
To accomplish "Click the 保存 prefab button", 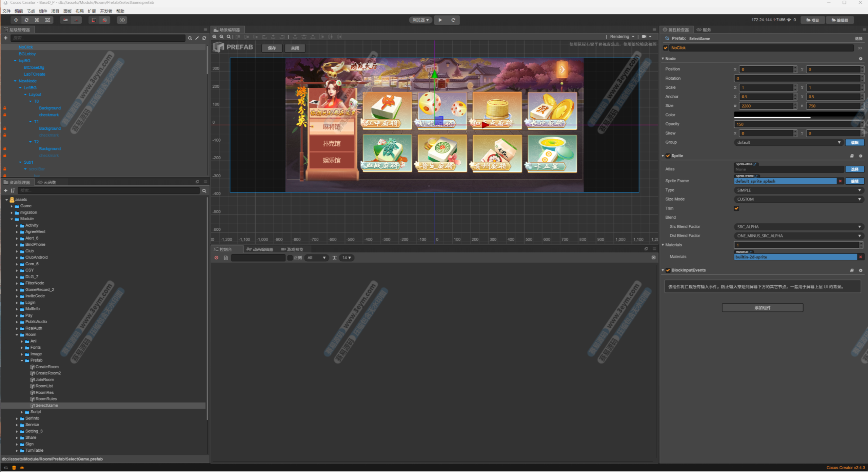I will click(272, 48).
